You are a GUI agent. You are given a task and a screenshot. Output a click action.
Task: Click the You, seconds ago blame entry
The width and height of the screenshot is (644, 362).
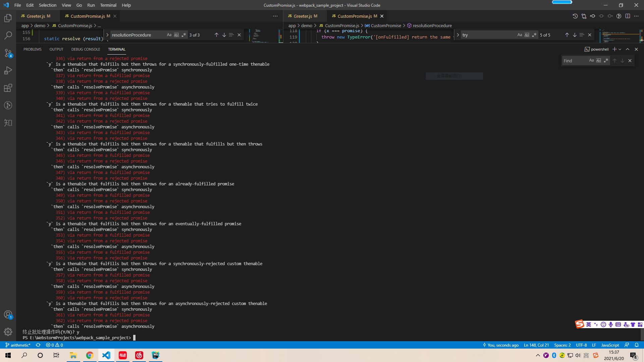[x=500, y=345]
